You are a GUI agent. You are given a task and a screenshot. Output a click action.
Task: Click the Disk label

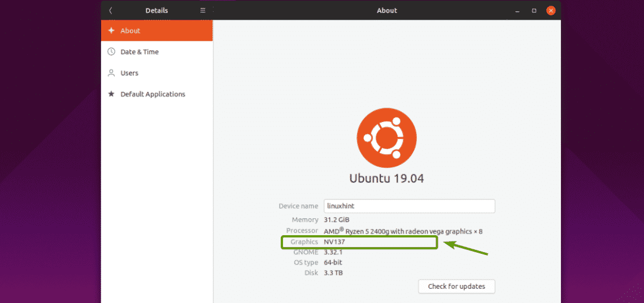[x=312, y=272]
